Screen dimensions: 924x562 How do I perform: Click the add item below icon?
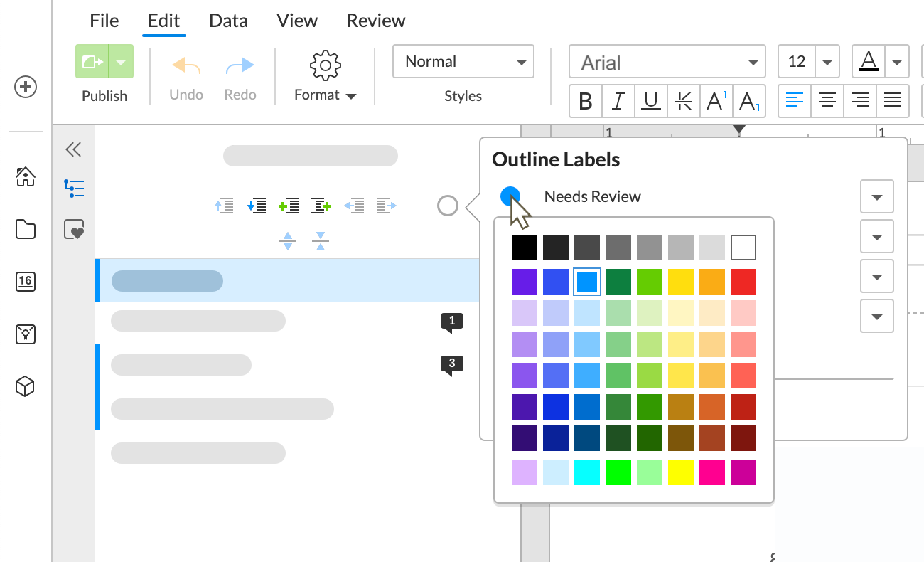[x=321, y=206]
